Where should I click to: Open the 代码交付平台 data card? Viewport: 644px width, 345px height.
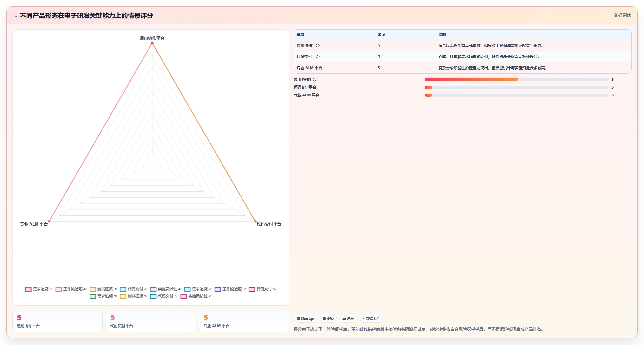[151, 321]
